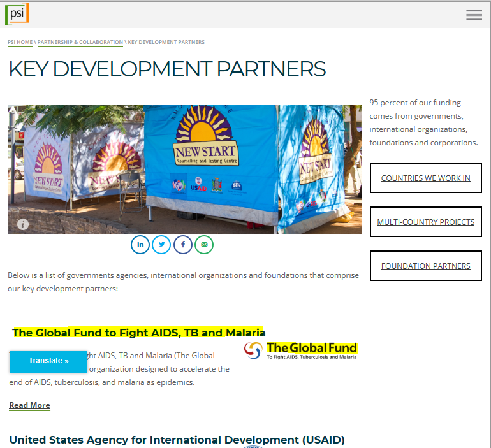Go to the PSI Home breadcrumb link
The width and height of the screenshot is (491, 448).
[x=20, y=42]
